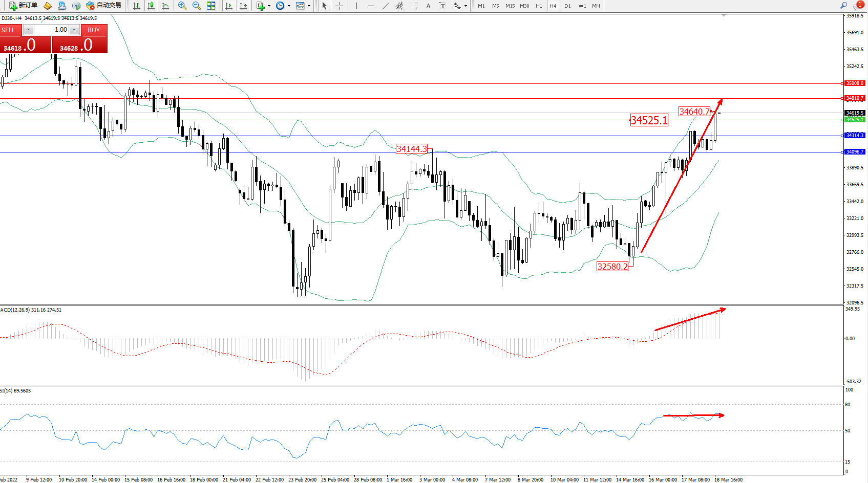Select the M15 timeframe

point(510,6)
